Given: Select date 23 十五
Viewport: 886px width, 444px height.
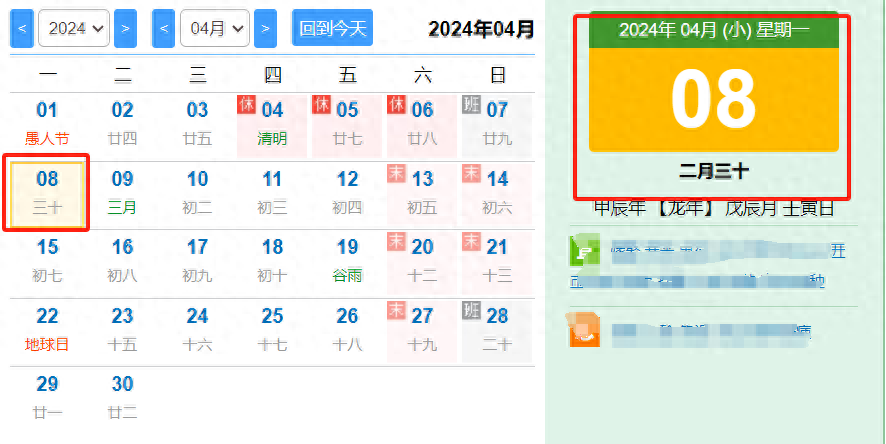Looking at the screenshot, I should pos(122,331).
